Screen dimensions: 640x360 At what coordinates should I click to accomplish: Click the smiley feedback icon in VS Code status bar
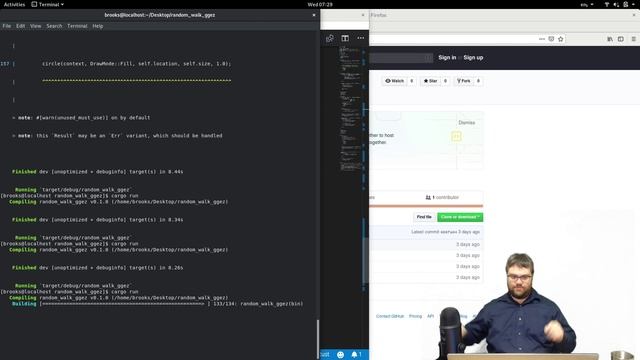340,355
